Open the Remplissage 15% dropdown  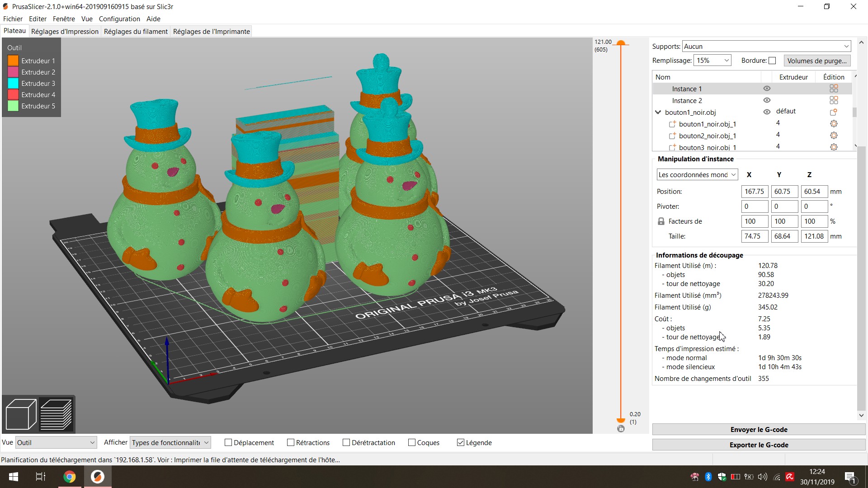pyautogui.click(x=712, y=61)
